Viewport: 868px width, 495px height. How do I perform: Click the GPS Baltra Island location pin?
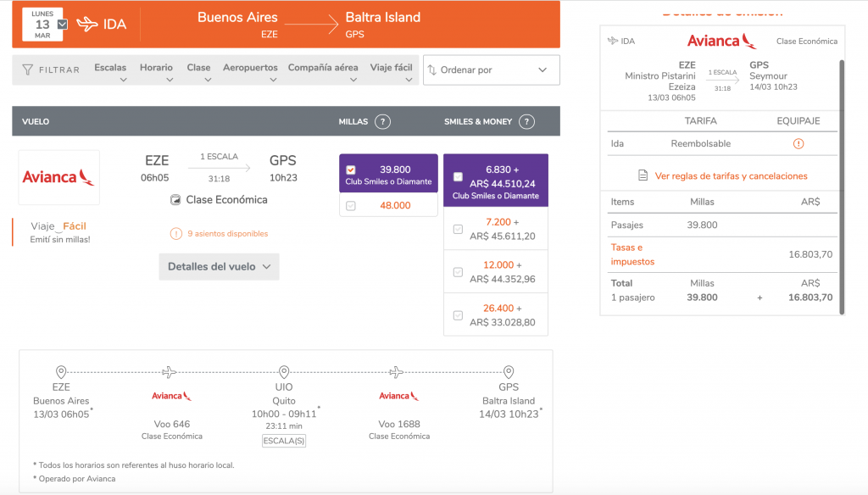509,371
